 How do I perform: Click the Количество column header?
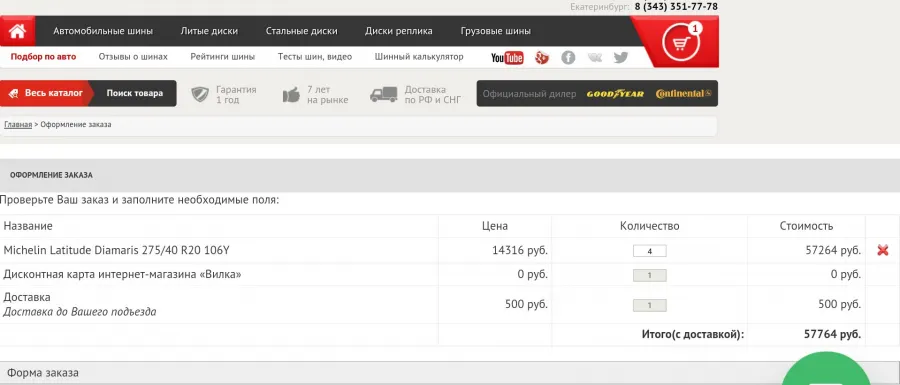pyautogui.click(x=650, y=226)
